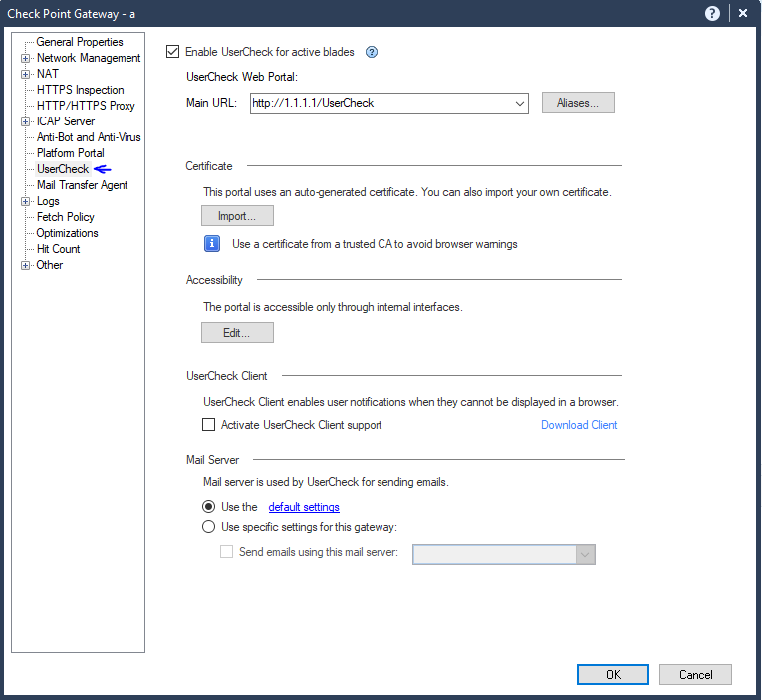Enable Activate UserCheck Client support
Screen dimensions: 762x700
click(209, 425)
